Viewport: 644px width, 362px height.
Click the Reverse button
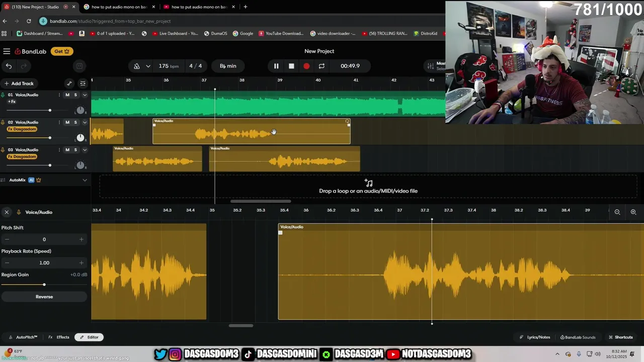[x=44, y=297]
